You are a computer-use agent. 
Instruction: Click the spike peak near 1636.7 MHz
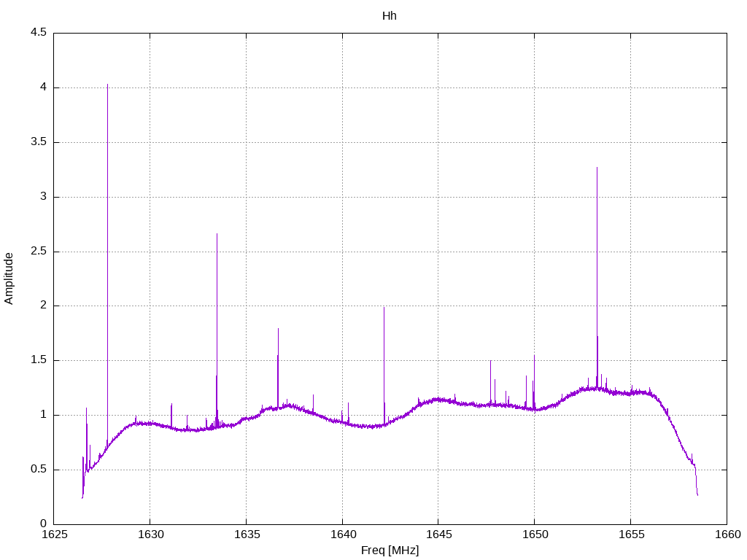278,329
